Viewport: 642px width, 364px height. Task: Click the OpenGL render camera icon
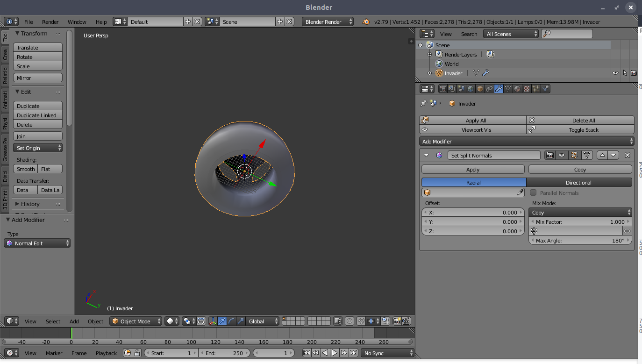397,321
